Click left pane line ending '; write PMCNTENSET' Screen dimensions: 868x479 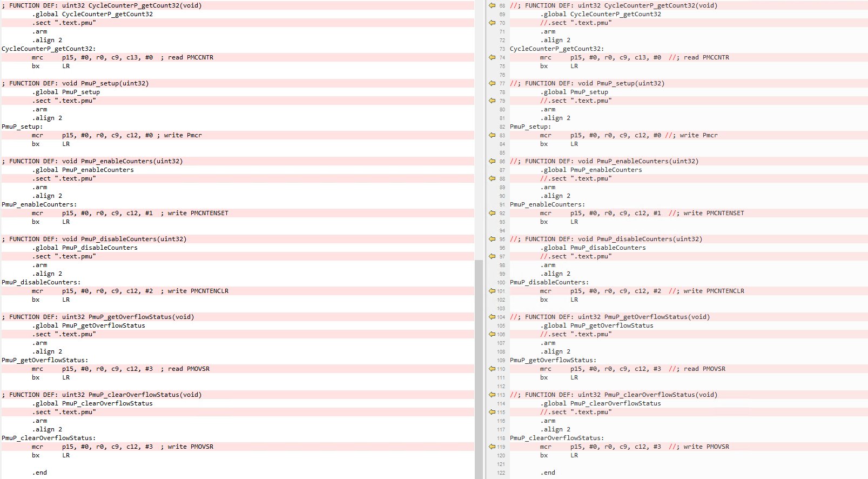[x=238, y=213]
